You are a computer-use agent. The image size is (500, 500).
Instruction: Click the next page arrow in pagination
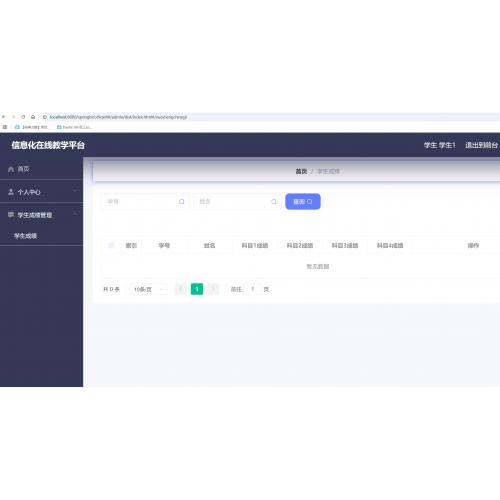213,289
